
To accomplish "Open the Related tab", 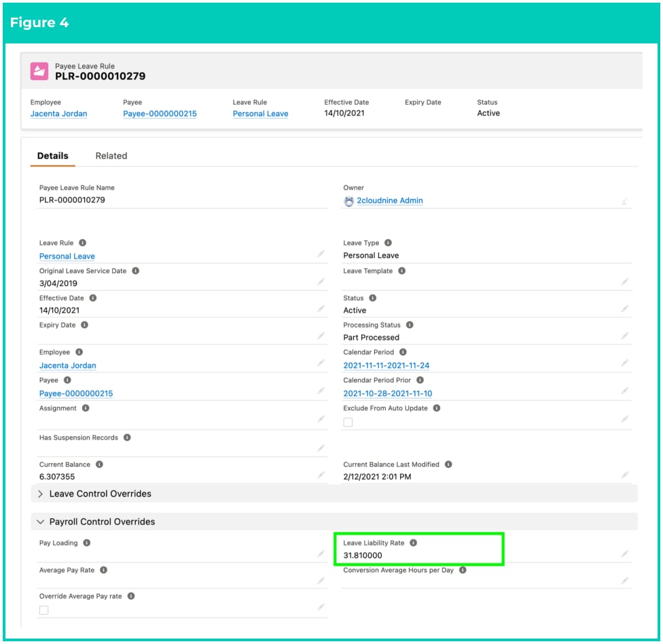I will pos(111,156).
